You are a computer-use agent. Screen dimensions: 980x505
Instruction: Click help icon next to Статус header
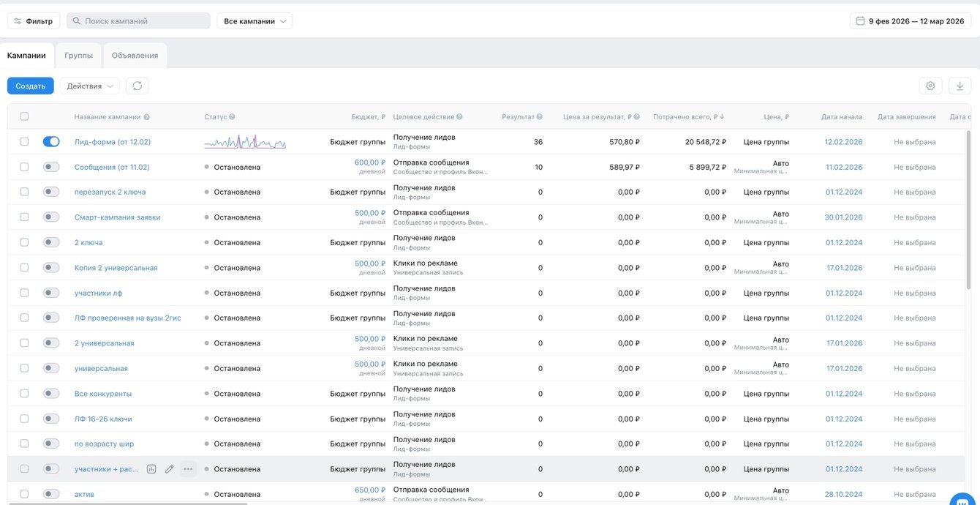point(232,117)
